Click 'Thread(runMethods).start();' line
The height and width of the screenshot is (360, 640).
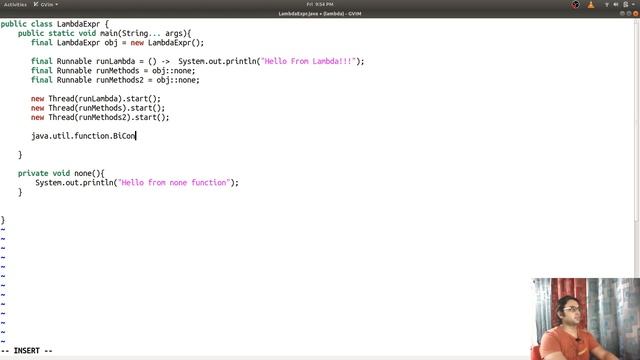(x=98, y=108)
